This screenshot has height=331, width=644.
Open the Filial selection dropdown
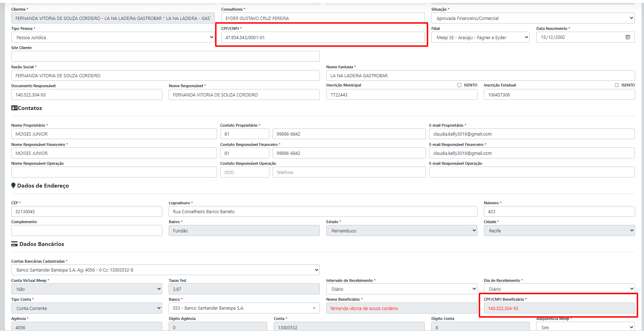click(x=480, y=37)
